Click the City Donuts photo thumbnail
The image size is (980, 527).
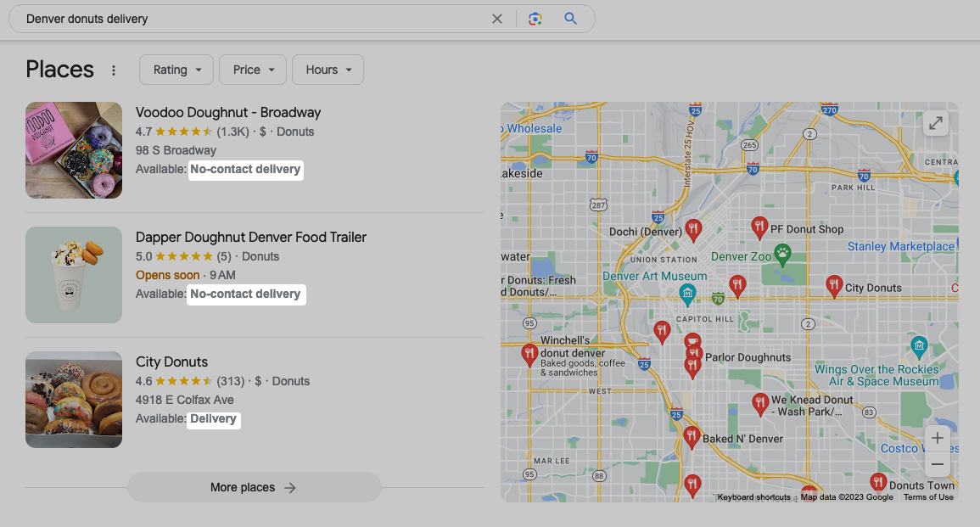click(x=74, y=400)
